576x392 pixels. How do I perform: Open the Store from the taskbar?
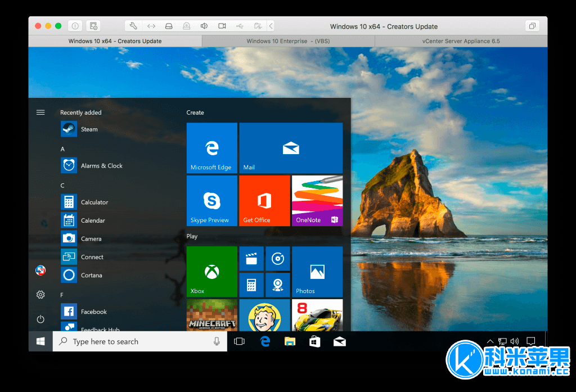pyautogui.click(x=315, y=341)
